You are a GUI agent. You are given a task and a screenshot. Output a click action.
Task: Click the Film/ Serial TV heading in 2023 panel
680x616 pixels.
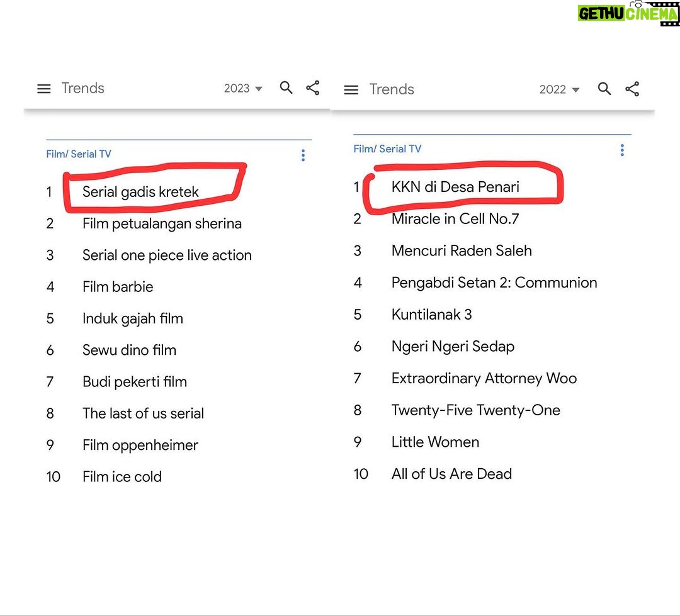tap(79, 154)
